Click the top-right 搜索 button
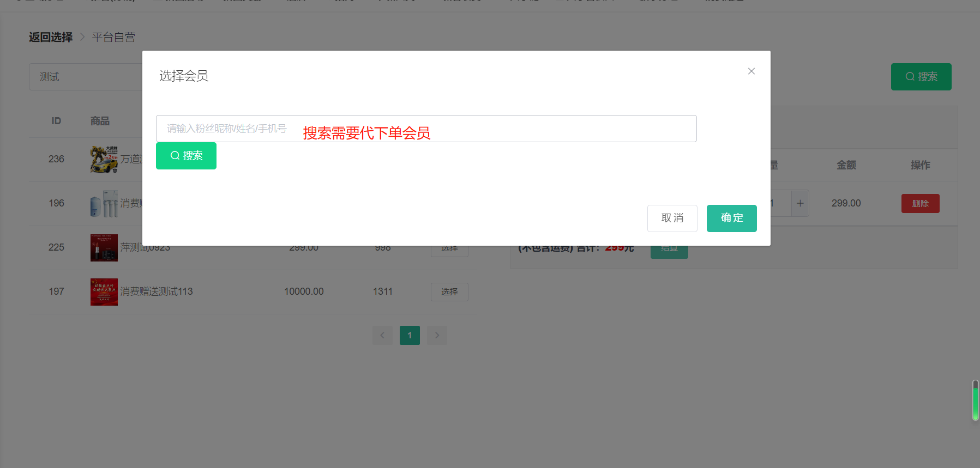The height and width of the screenshot is (468, 980). [921, 77]
